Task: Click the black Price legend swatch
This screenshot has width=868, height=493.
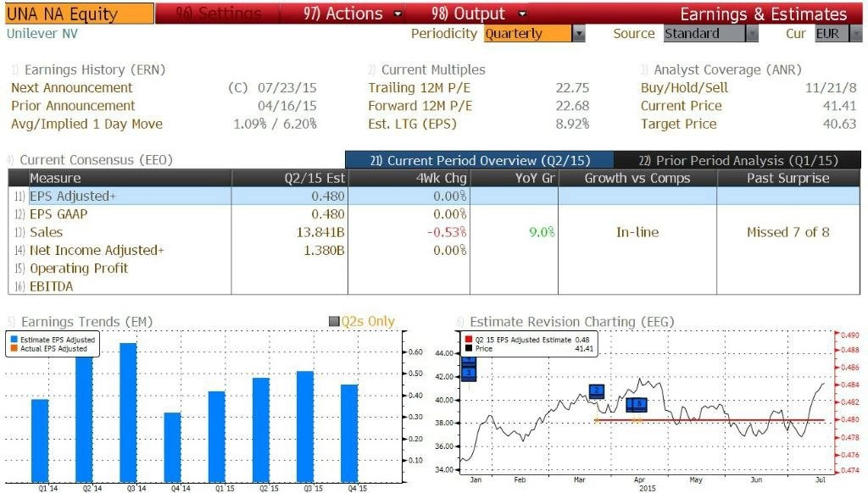Action: [x=469, y=349]
